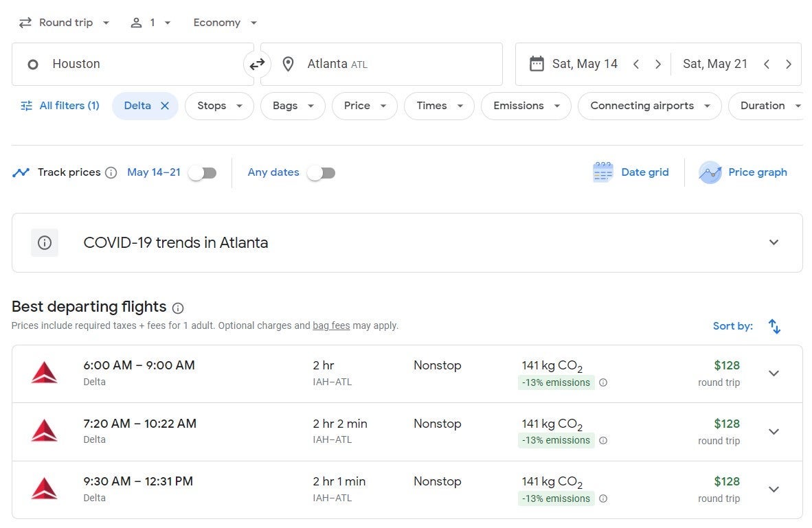This screenshot has height=528, width=812.
Task: Open the Price graph
Action: [743, 172]
